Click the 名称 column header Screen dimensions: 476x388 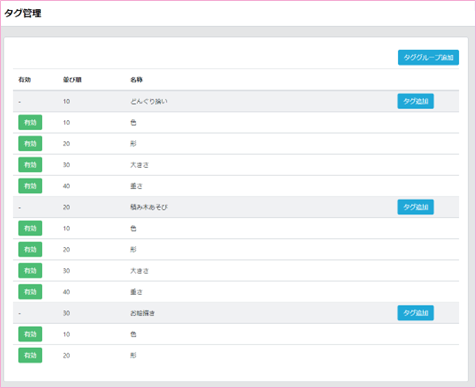click(136, 80)
